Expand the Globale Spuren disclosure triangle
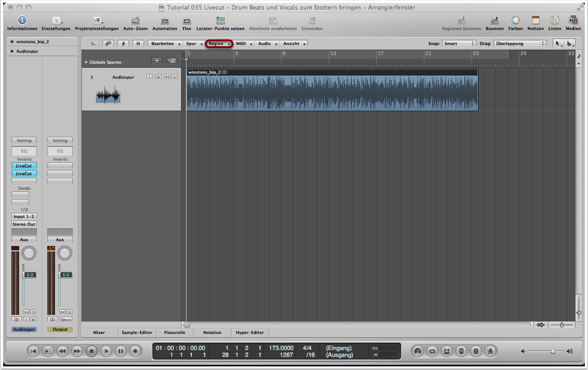Screen dimensions: 588x370 86,62
